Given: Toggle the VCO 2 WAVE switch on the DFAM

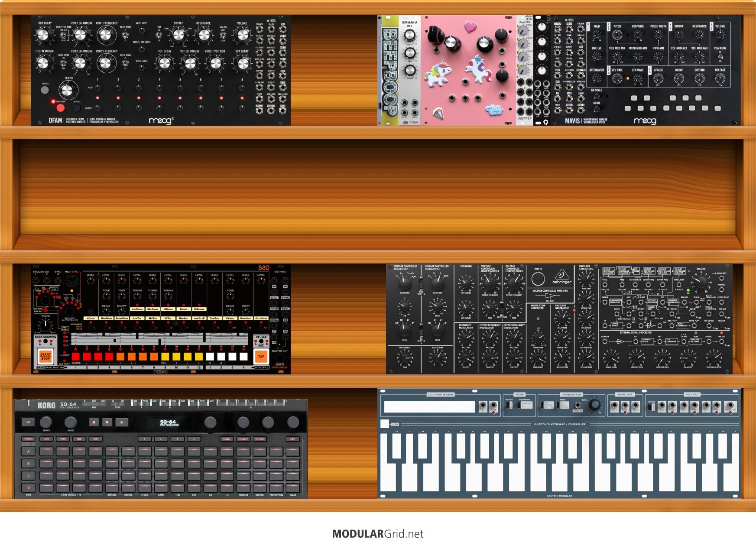Looking at the screenshot, I should tap(125, 63).
